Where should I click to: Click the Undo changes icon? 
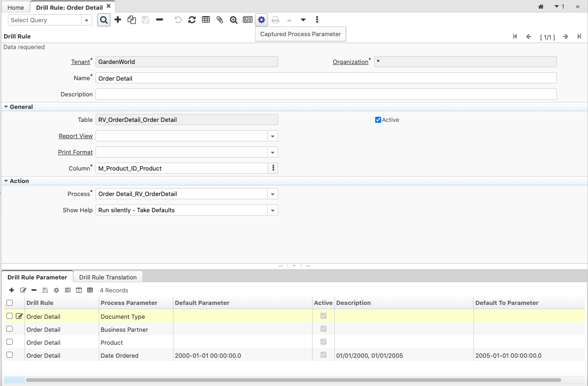pos(178,20)
